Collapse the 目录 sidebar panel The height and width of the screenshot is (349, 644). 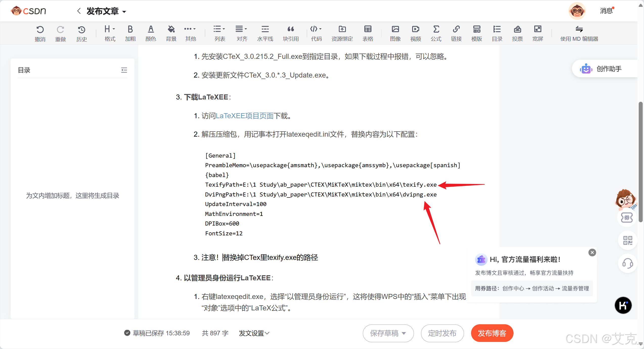point(124,70)
